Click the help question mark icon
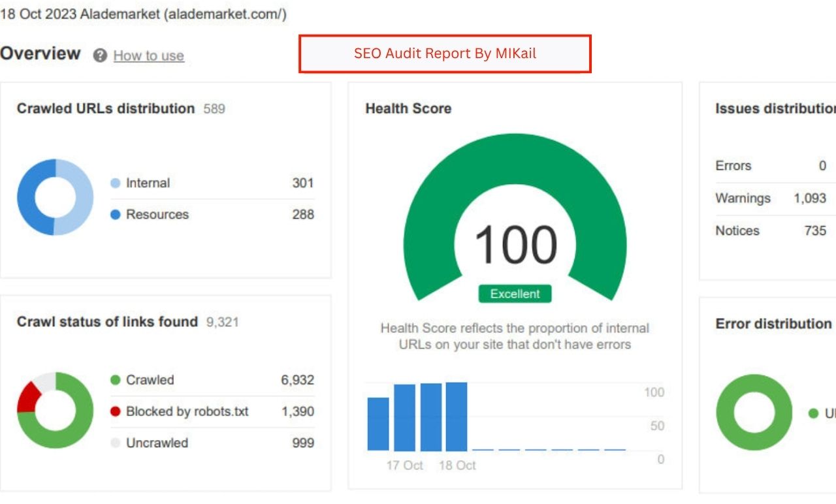This screenshot has height=504, width=836. [x=100, y=55]
